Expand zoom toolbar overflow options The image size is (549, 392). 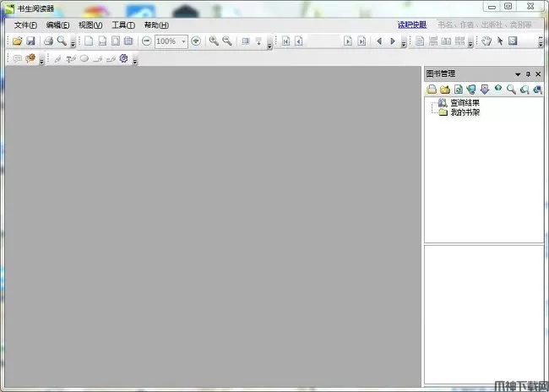(x=269, y=44)
